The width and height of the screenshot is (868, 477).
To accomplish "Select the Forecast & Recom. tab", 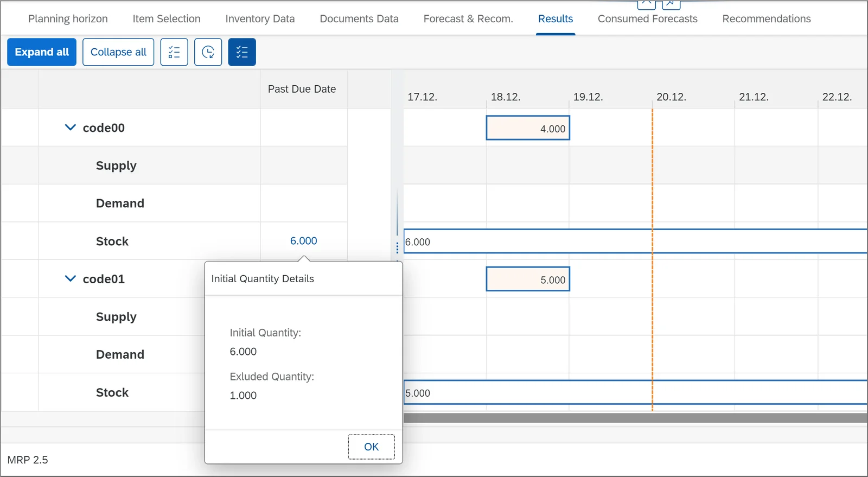I will click(x=468, y=18).
